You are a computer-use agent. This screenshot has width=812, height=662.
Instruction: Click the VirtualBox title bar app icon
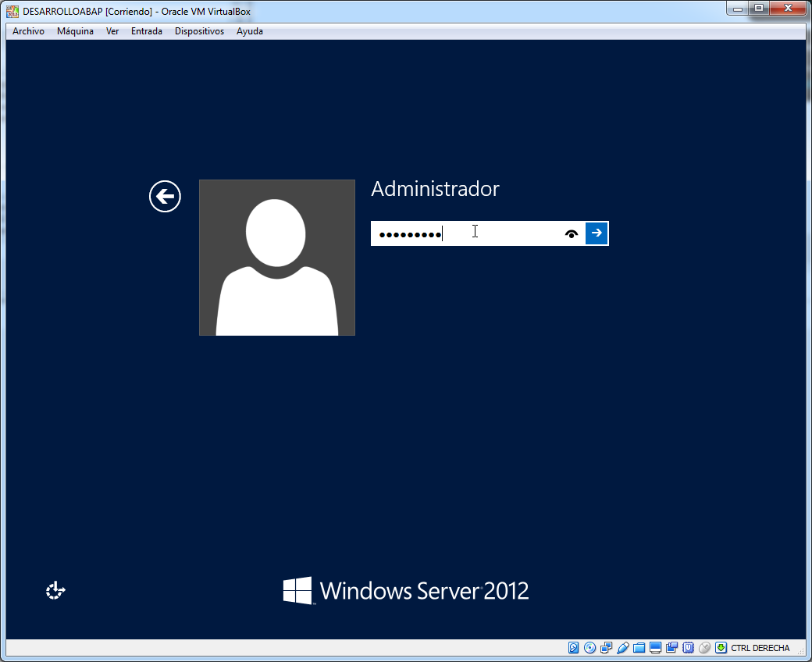[x=12, y=12]
